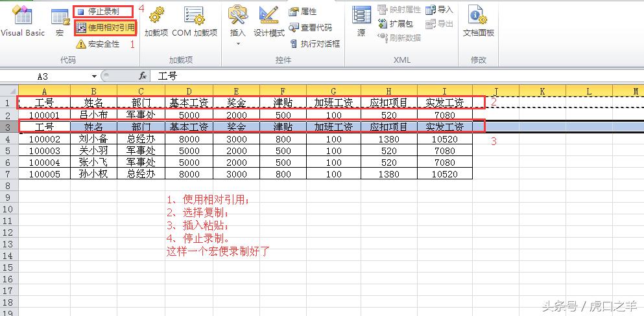Open the 加载项 add-ins dialog
Screen dimensions: 644x316
(x=156, y=21)
